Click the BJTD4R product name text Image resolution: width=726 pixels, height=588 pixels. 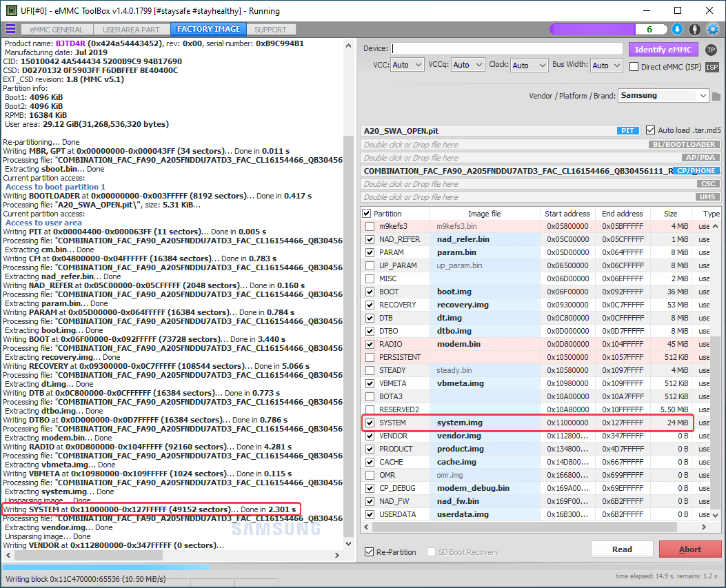coord(70,43)
